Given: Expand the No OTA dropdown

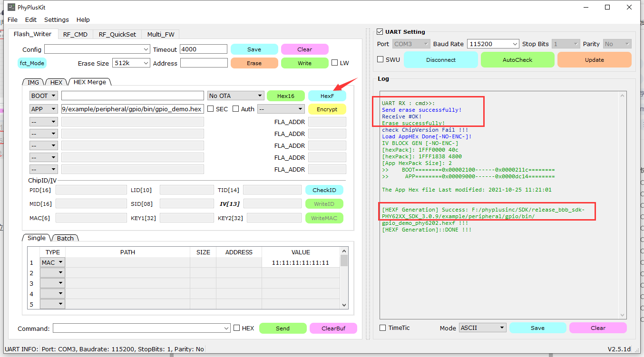Looking at the screenshot, I should click(x=235, y=96).
